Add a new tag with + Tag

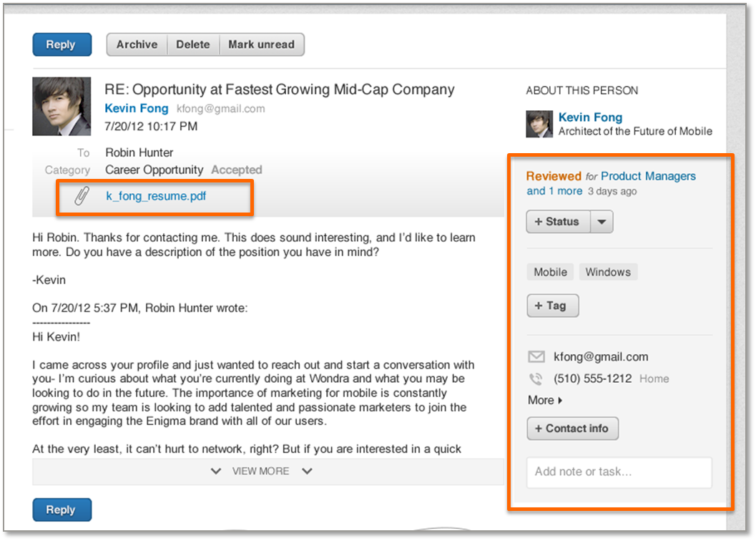point(552,306)
